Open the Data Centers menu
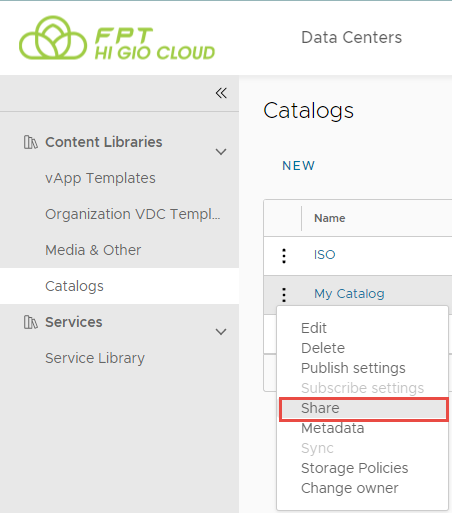This screenshot has width=452, height=513. [351, 37]
